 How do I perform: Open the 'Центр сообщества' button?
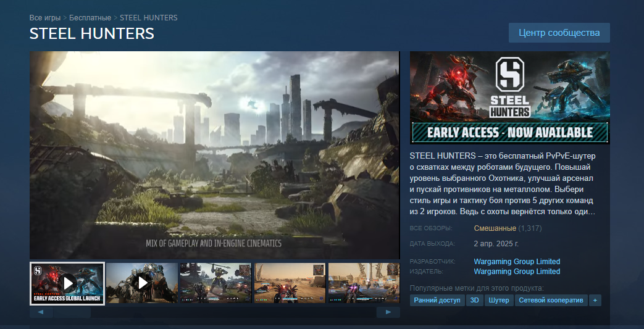[x=559, y=33]
